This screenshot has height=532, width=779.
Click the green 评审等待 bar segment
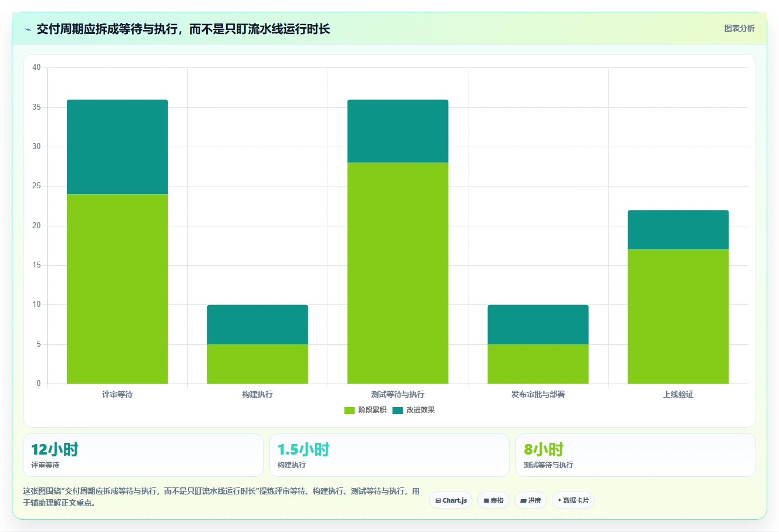(x=117, y=289)
